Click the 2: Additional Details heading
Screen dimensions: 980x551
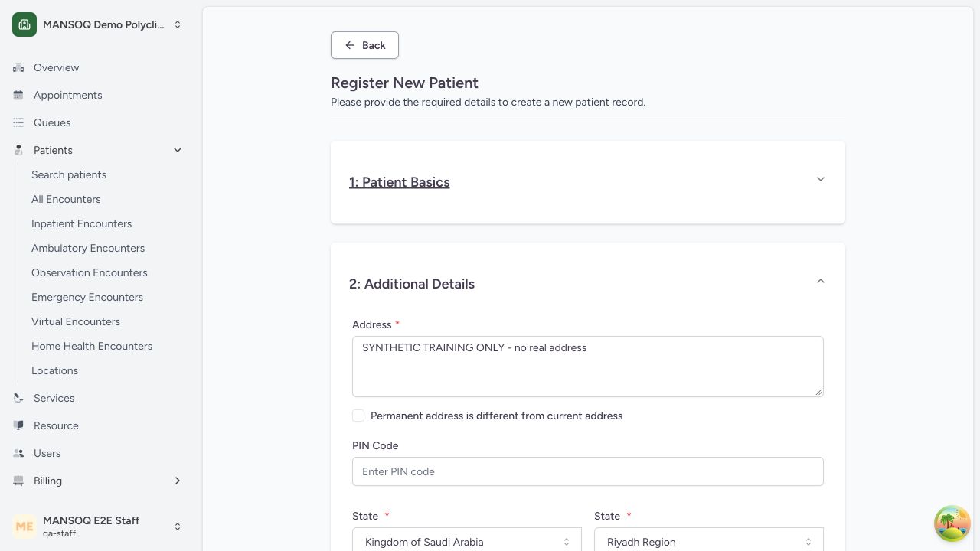point(412,284)
